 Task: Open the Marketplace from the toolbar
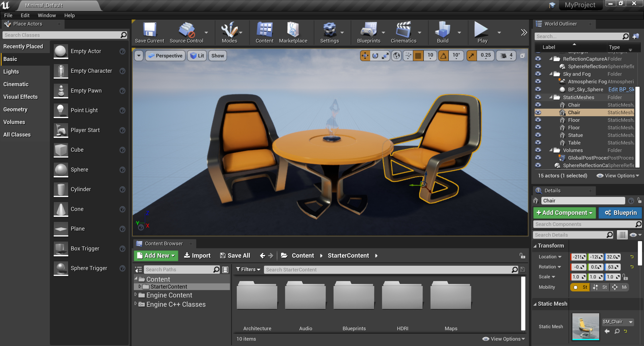click(293, 33)
